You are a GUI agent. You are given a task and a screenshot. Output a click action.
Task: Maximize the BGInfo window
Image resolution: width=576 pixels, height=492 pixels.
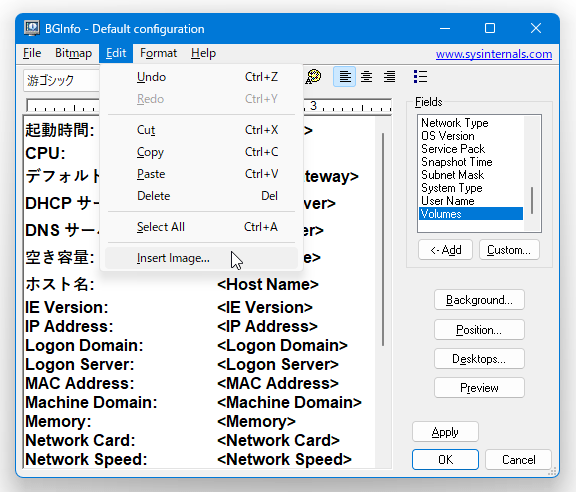490,28
